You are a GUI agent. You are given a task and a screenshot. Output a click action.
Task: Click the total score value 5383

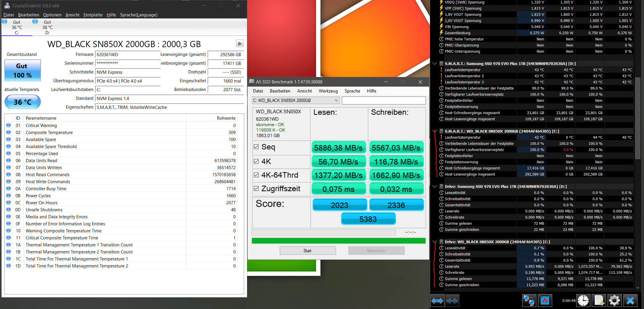pos(368,219)
